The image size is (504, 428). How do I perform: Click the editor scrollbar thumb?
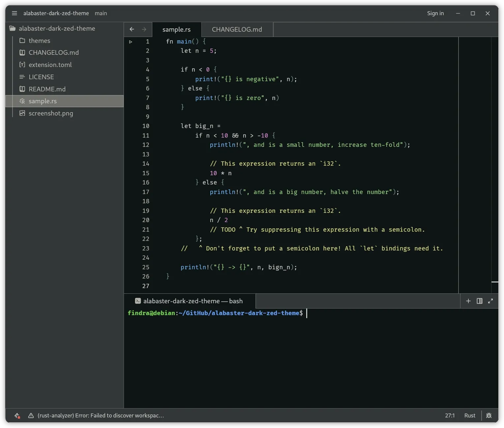[495, 282]
